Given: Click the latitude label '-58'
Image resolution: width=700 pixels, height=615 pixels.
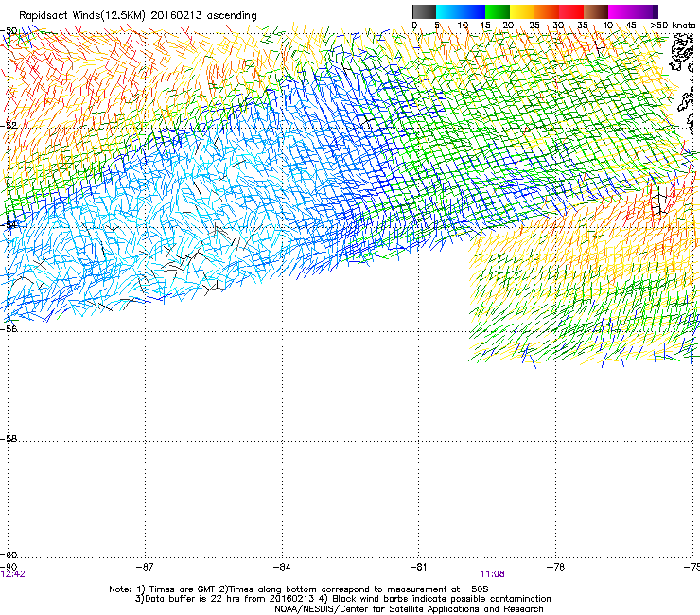Looking at the screenshot, I should point(9,439).
